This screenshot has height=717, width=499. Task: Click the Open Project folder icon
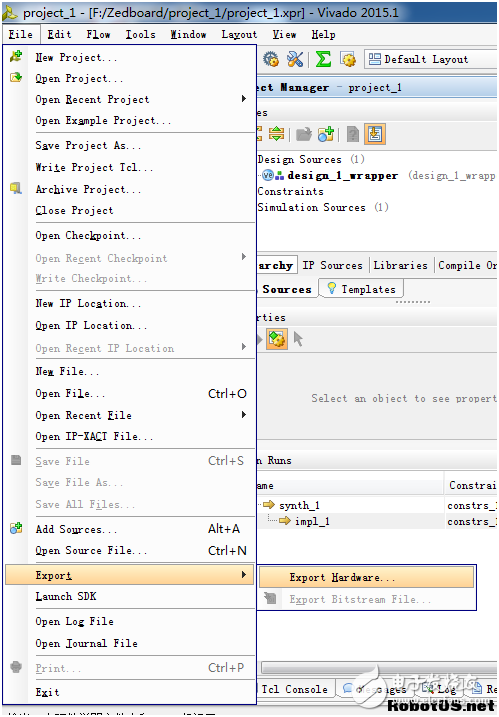[16, 77]
